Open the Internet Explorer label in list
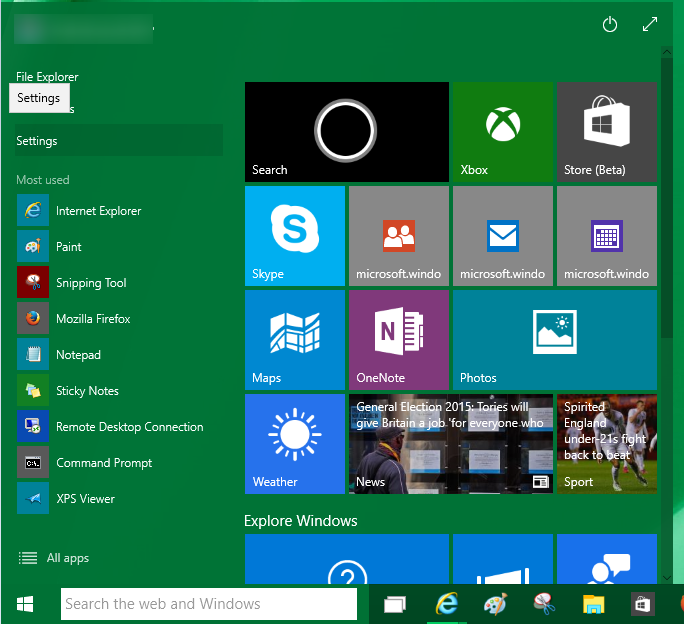The width and height of the screenshot is (684, 624). click(x=99, y=211)
